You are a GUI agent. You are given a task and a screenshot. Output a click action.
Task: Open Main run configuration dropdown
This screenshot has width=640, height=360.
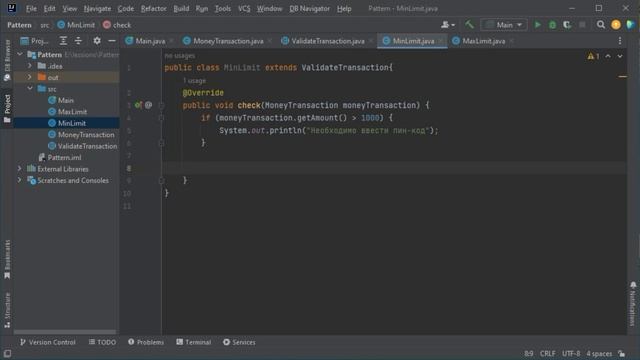click(x=504, y=25)
